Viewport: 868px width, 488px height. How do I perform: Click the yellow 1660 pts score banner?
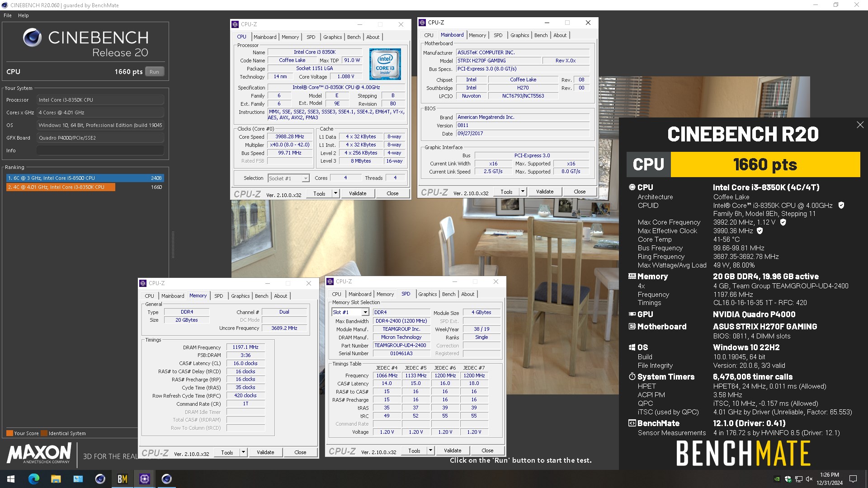coord(765,164)
